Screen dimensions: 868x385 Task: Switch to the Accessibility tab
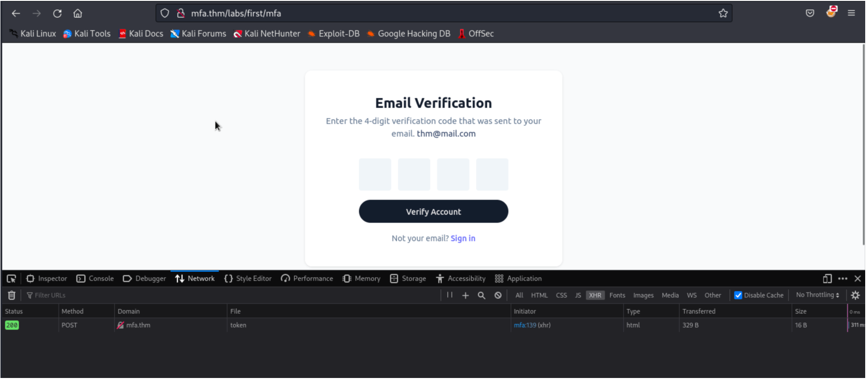(x=461, y=279)
